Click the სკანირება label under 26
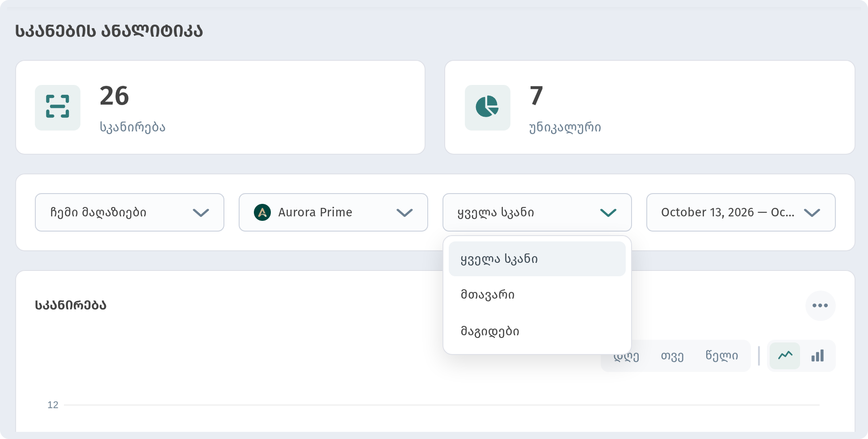This screenshot has width=868, height=439. (133, 127)
